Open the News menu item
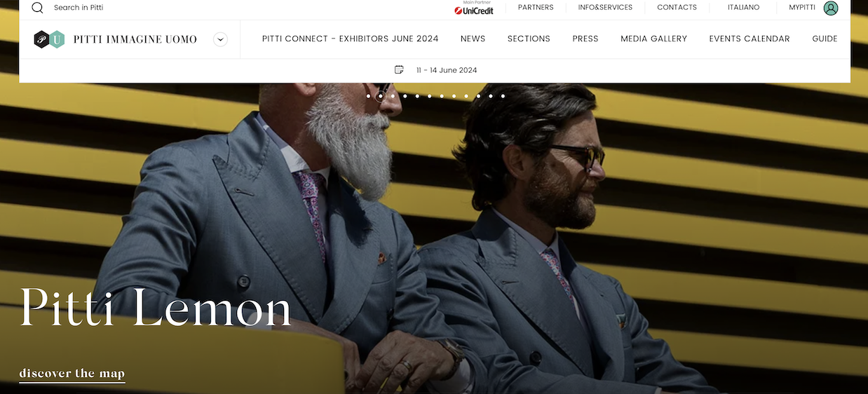Screen dimensions: 868x394 click(x=473, y=39)
